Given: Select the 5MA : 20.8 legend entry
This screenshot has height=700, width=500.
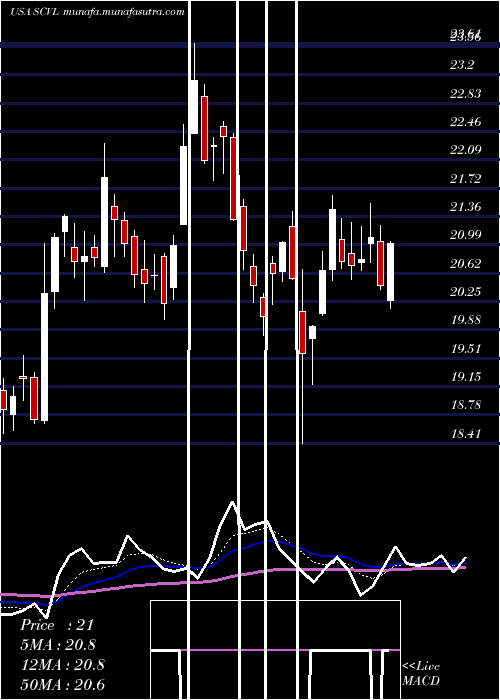Looking at the screenshot, I should click(58, 645).
